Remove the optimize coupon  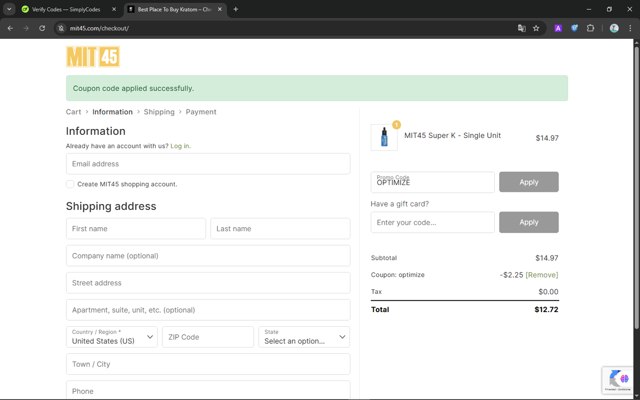(x=542, y=275)
